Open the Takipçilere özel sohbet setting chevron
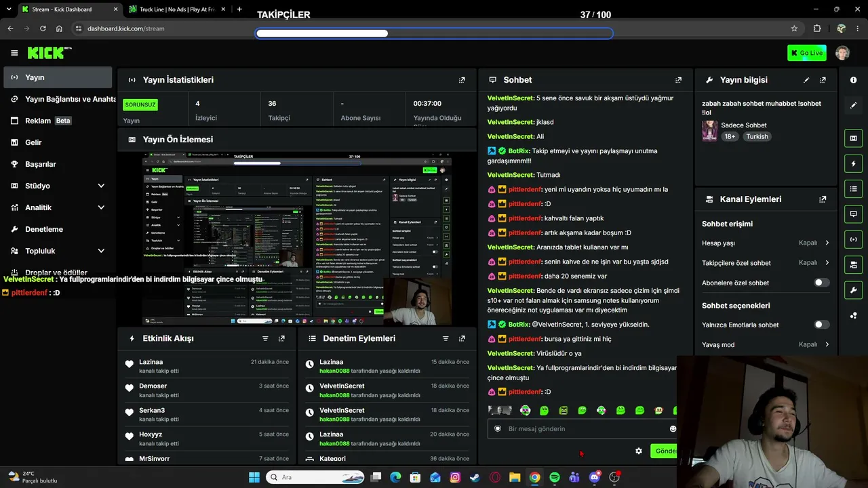Screen dimensions: 868x488 (x=827, y=262)
